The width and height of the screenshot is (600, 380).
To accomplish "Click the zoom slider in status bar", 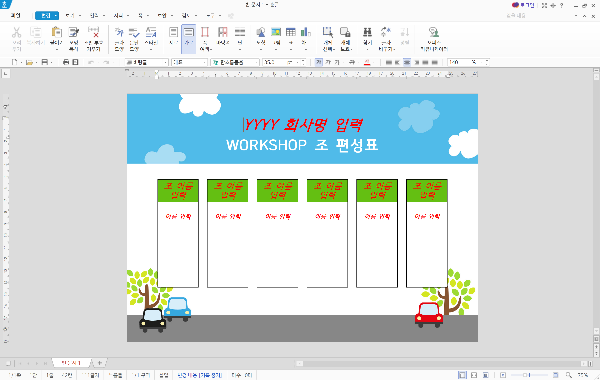I will point(530,375).
